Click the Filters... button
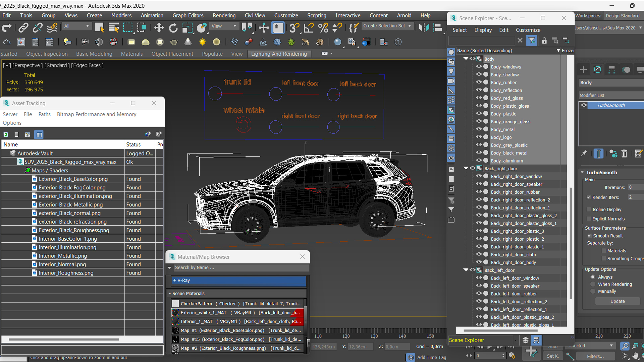 point(595,356)
